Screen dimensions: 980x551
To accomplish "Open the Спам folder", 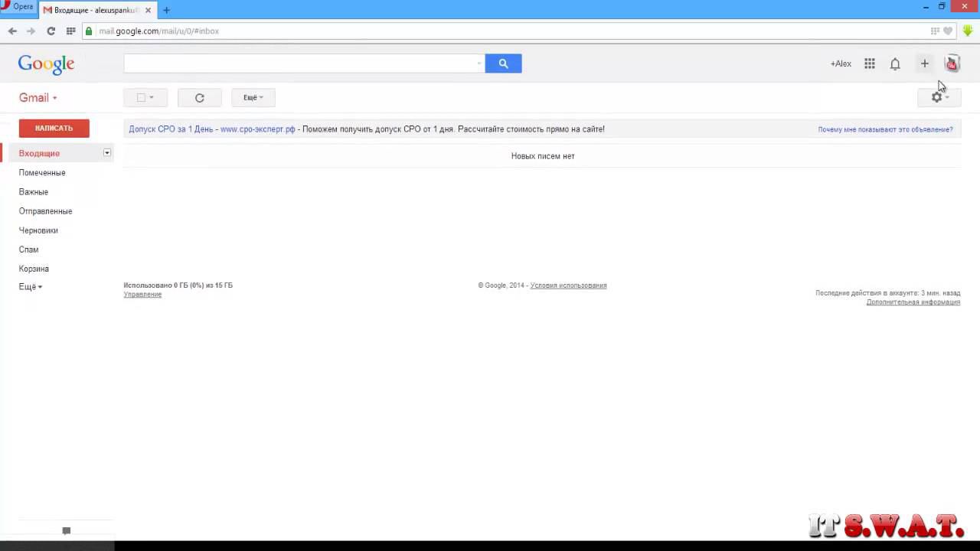I will point(28,249).
